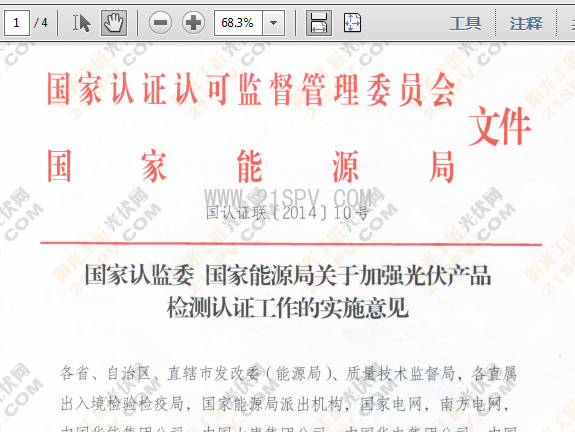This screenshot has width=575, height=432.
Task: Open the 注释 panel
Action: click(526, 23)
